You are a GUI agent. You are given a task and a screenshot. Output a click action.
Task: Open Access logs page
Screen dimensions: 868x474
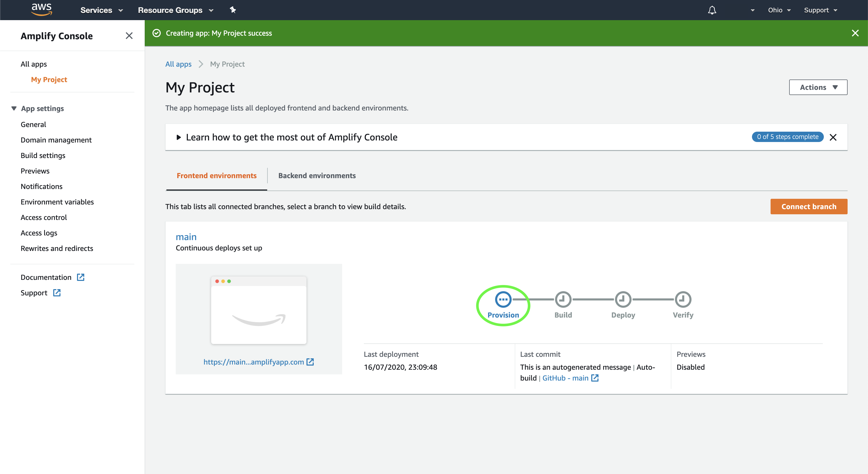point(39,233)
